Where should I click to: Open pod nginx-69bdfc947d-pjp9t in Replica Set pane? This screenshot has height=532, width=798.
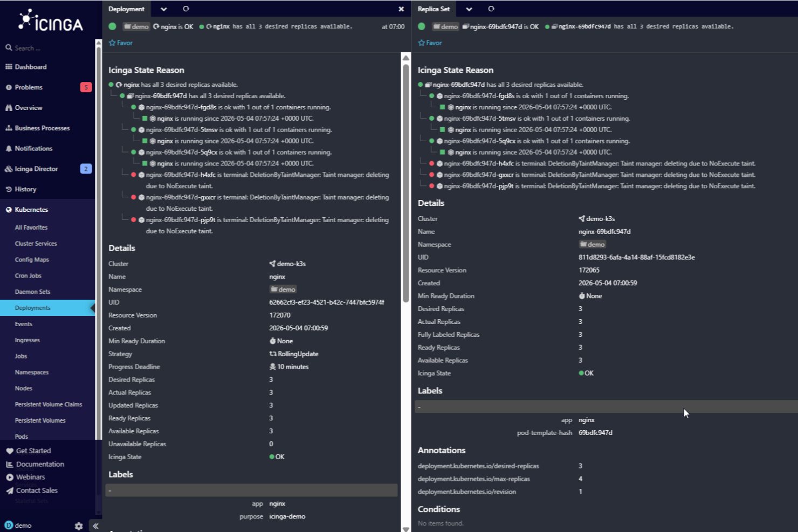tap(479, 186)
